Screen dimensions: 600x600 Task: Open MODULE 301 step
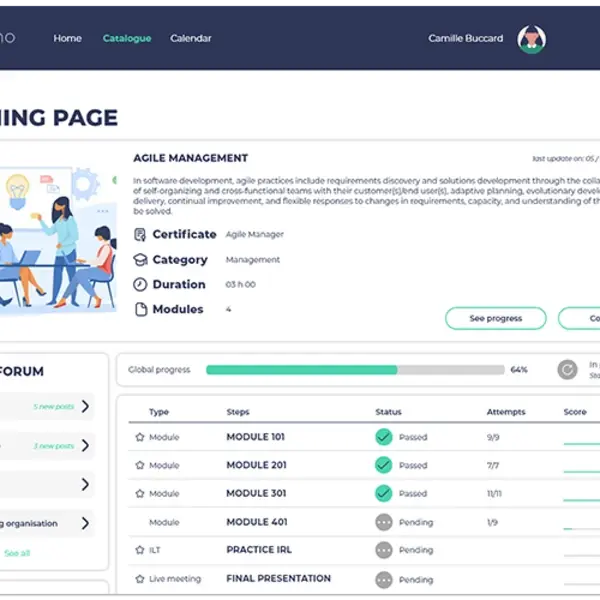tap(256, 493)
